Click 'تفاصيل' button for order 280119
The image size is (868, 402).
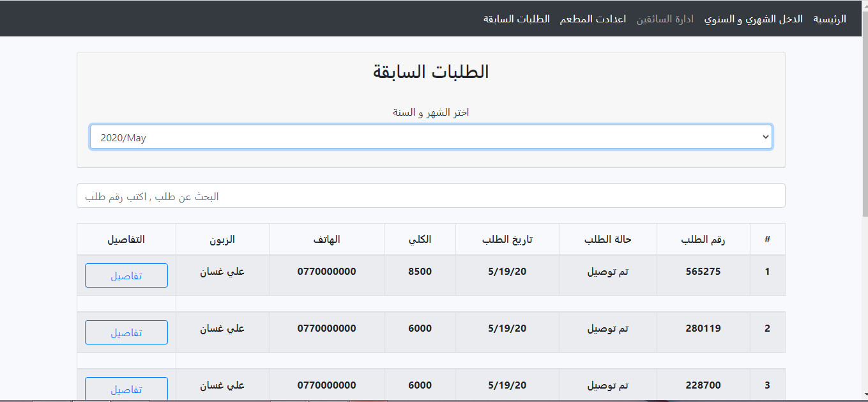coord(126,332)
